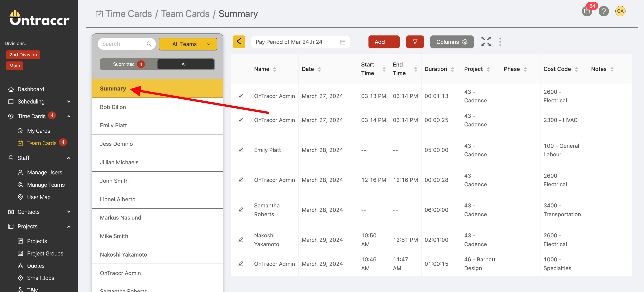This screenshot has width=644, height=292.
Task: Click the help question mark icon
Action: click(x=603, y=11)
